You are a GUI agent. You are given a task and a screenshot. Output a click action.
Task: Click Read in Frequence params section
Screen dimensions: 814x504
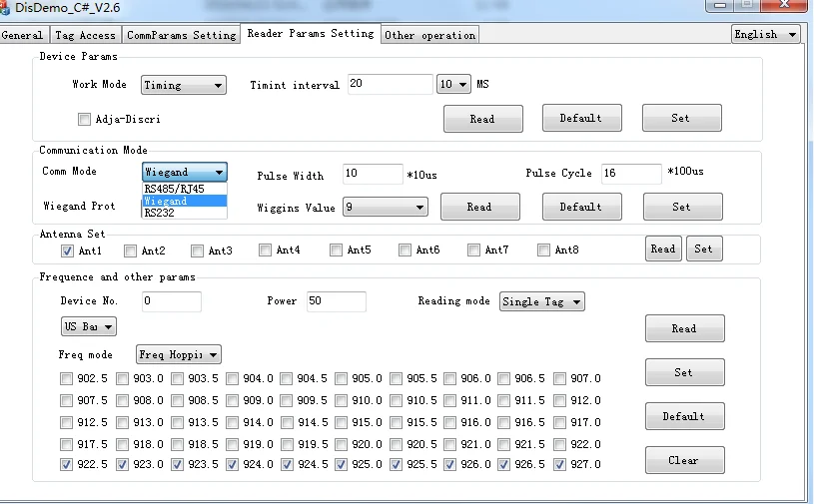tap(685, 328)
